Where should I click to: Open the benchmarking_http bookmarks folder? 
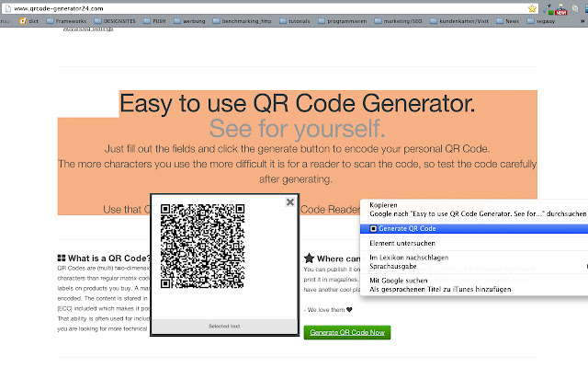(242, 21)
